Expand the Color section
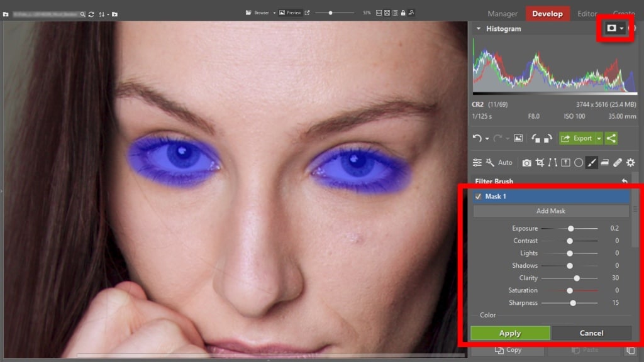This screenshot has width=644, height=362. tap(487, 315)
